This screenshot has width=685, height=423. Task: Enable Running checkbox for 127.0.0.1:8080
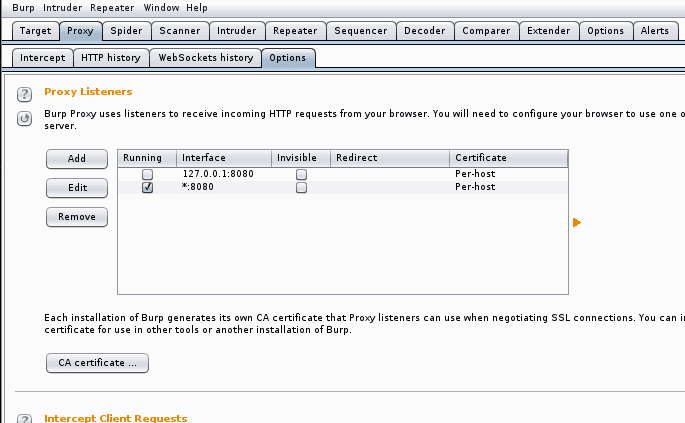(x=147, y=174)
